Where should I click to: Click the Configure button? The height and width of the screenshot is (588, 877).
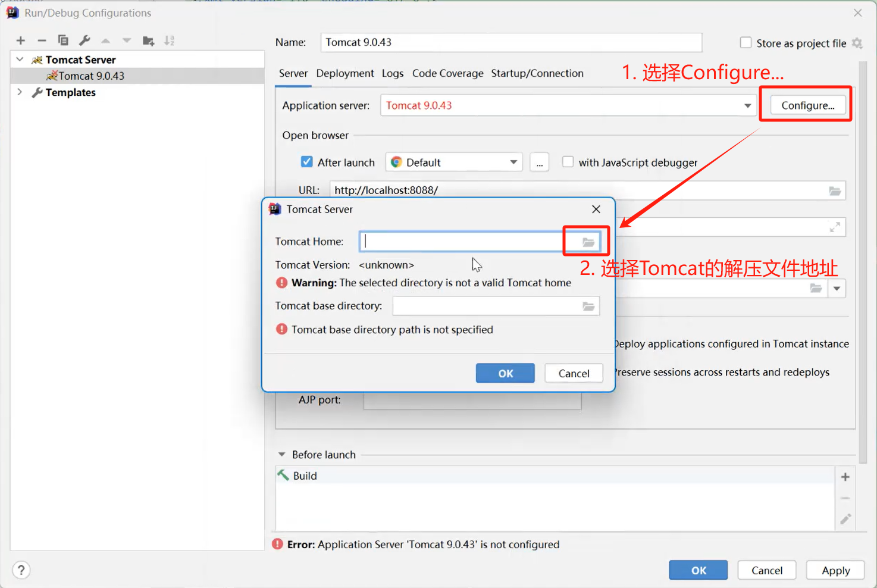(806, 105)
